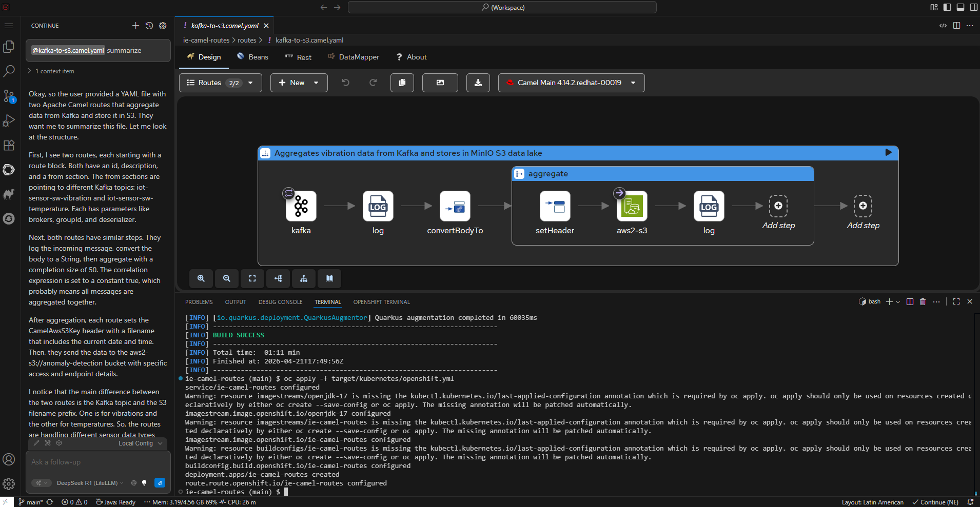The image size is (980, 507).
Task: Switch to the Design tab
Action: point(204,57)
